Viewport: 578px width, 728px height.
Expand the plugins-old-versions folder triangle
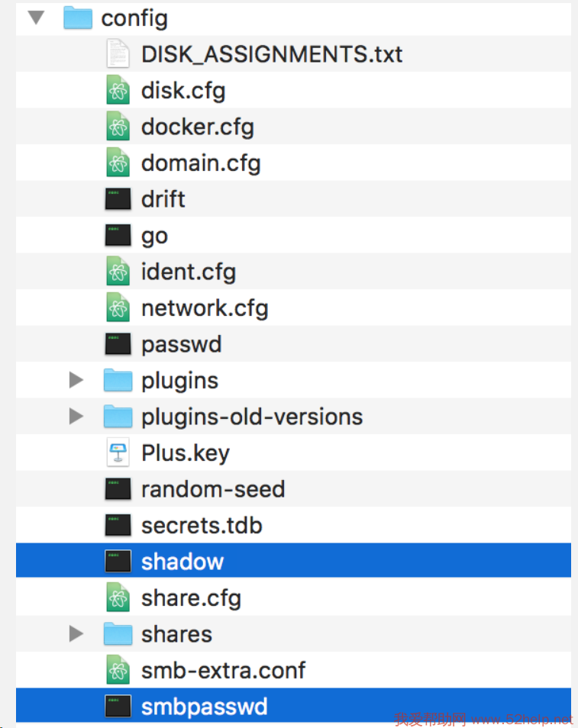tap(76, 416)
